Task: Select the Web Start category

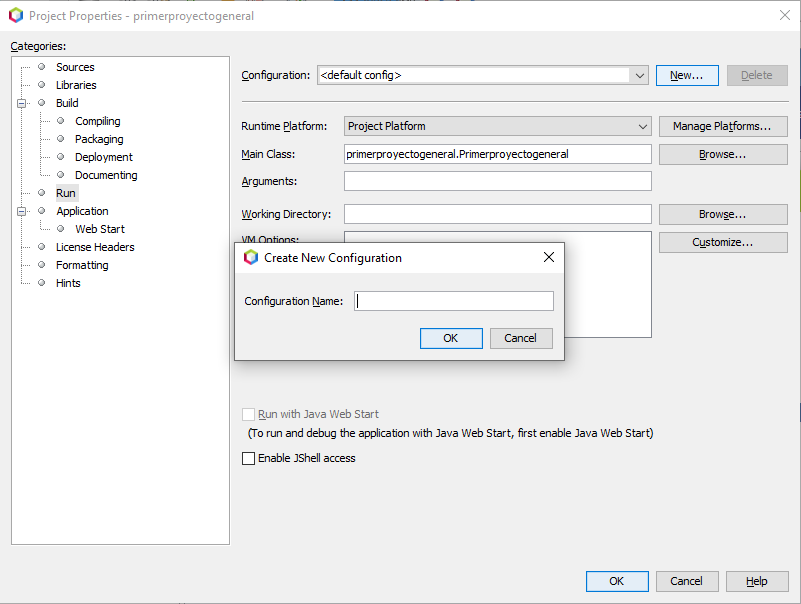Action: coord(99,229)
